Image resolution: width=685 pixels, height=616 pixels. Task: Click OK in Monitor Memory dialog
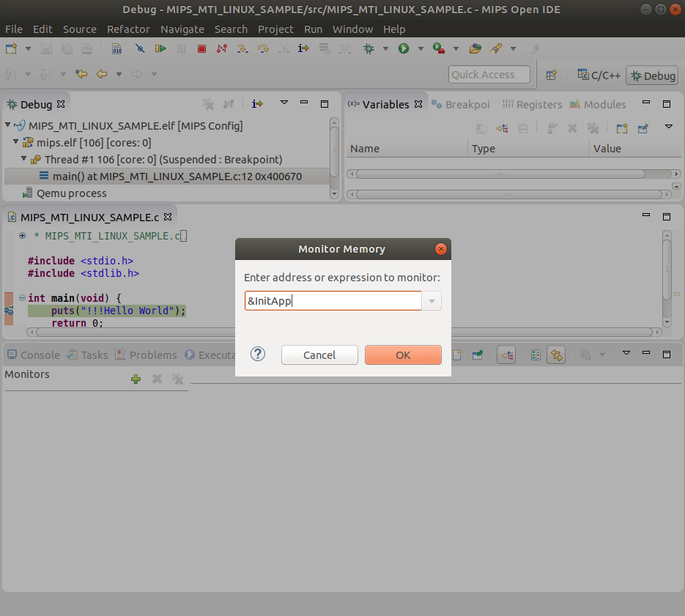403,355
